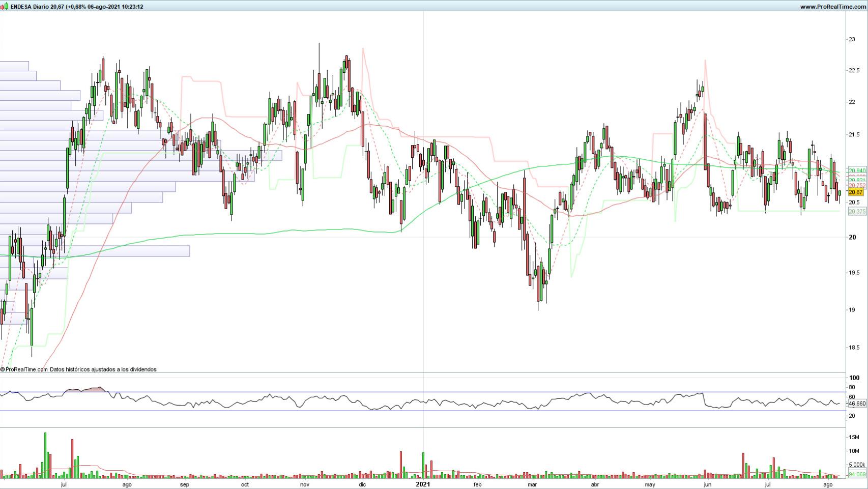Click the 20,752 red indicator price tag
Screen dimensions: 868x489
click(x=857, y=186)
